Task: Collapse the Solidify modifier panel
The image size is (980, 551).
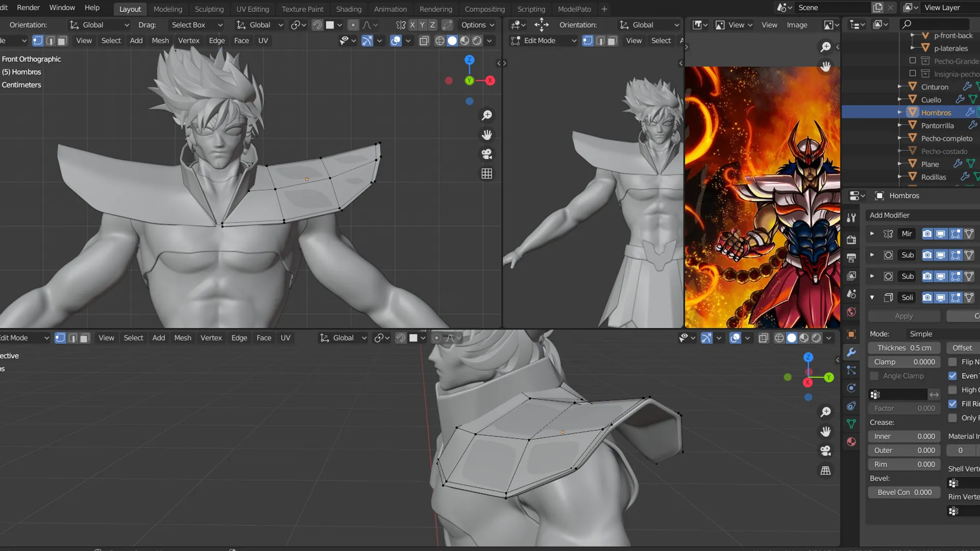Action: pos(872,297)
